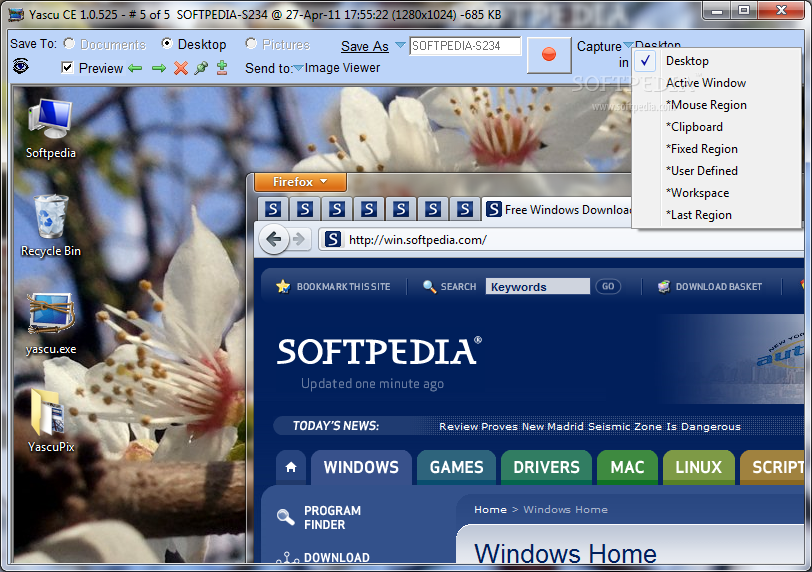
Task: Click the Softpedia logo
Action: [x=380, y=352]
